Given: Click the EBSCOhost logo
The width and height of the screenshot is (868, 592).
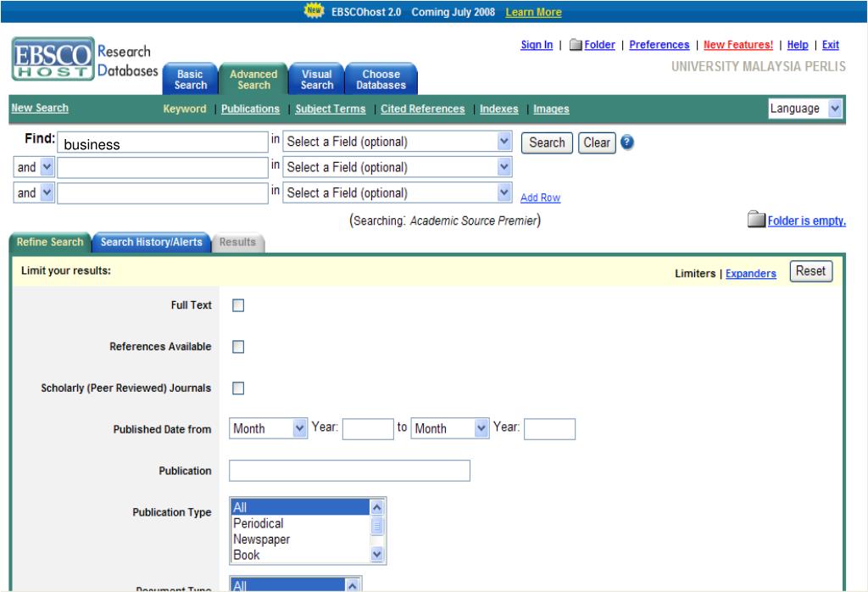Looking at the screenshot, I should tap(53, 59).
